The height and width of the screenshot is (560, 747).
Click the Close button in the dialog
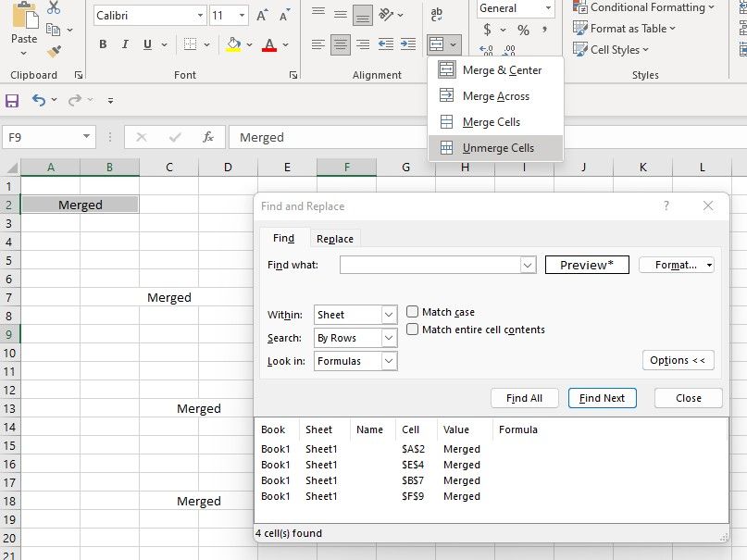pyautogui.click(x=689, y=398)
